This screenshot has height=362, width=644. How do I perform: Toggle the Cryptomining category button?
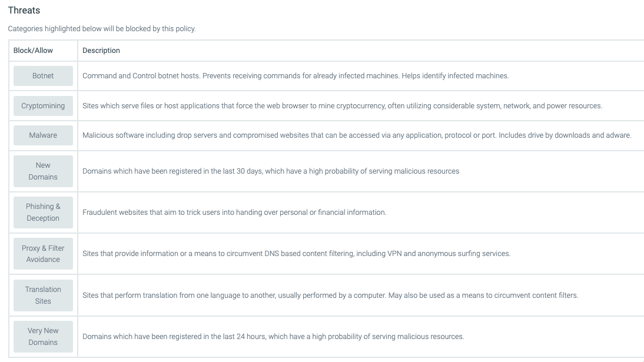(x=43, y=106)
